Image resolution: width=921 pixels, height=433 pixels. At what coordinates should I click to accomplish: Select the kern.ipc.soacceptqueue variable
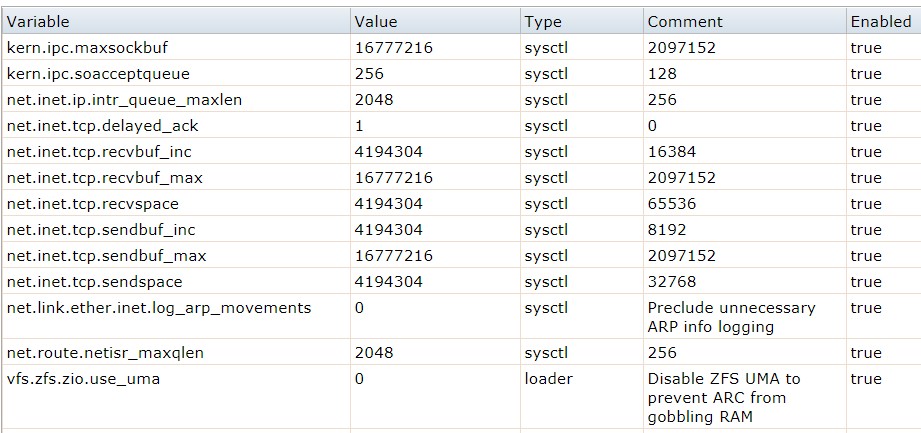(x=98, y=74)
